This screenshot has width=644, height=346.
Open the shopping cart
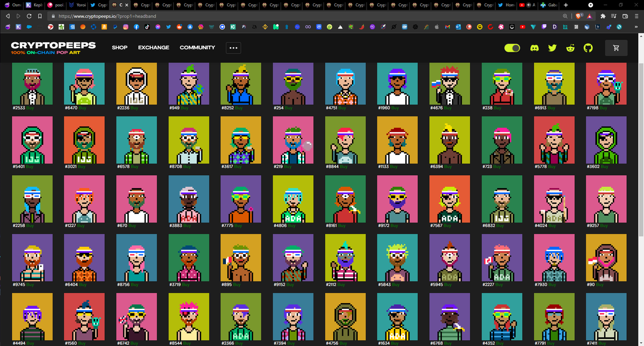tap(616, 48)
